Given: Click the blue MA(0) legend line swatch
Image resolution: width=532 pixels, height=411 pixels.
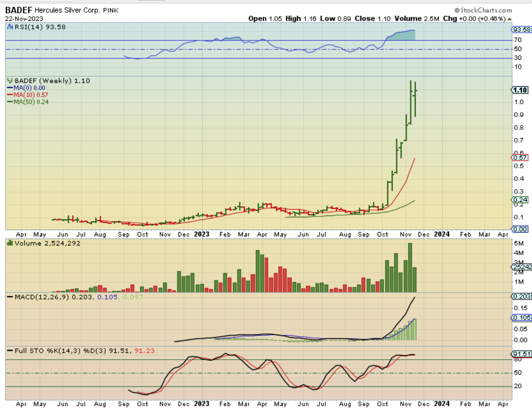Looking at the screenshot, I should (x=10, y=88).
